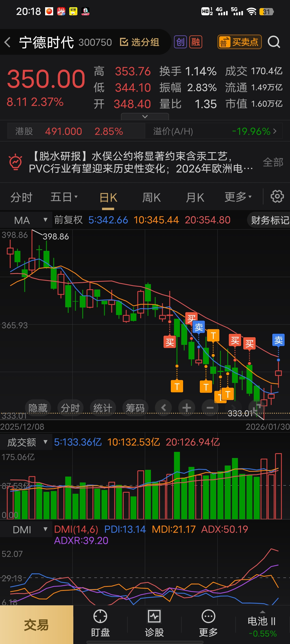
Task: Tap the 398.86 high price label
Action: (x=56, y=236)
